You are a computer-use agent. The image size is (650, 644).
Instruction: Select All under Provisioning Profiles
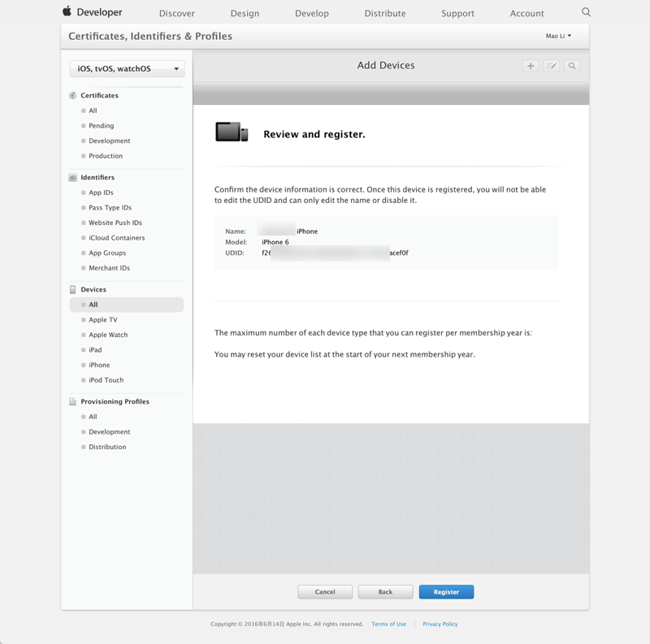click(93, 417)
